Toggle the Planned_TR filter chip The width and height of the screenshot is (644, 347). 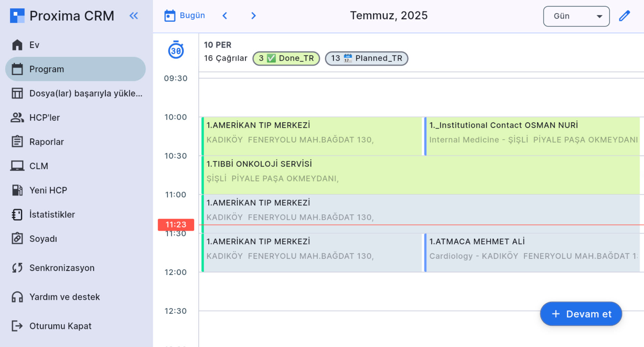coord(366,58)
